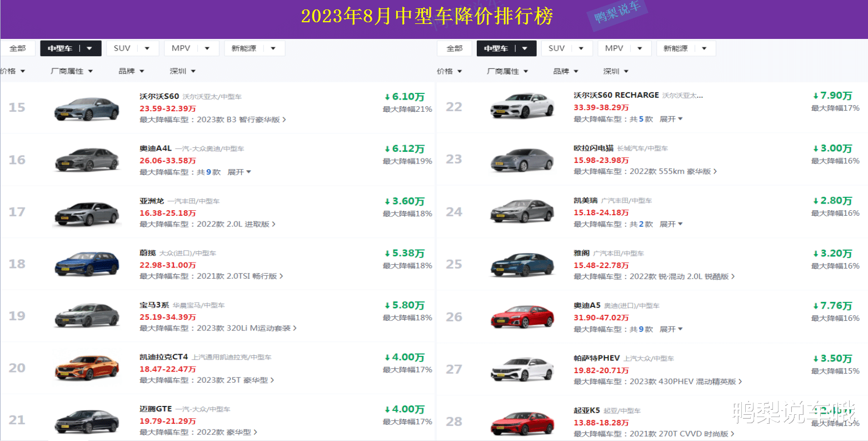Open 2023款 B3 智行豪华版 link
The image size is (868, 441).
click(242, 120)
